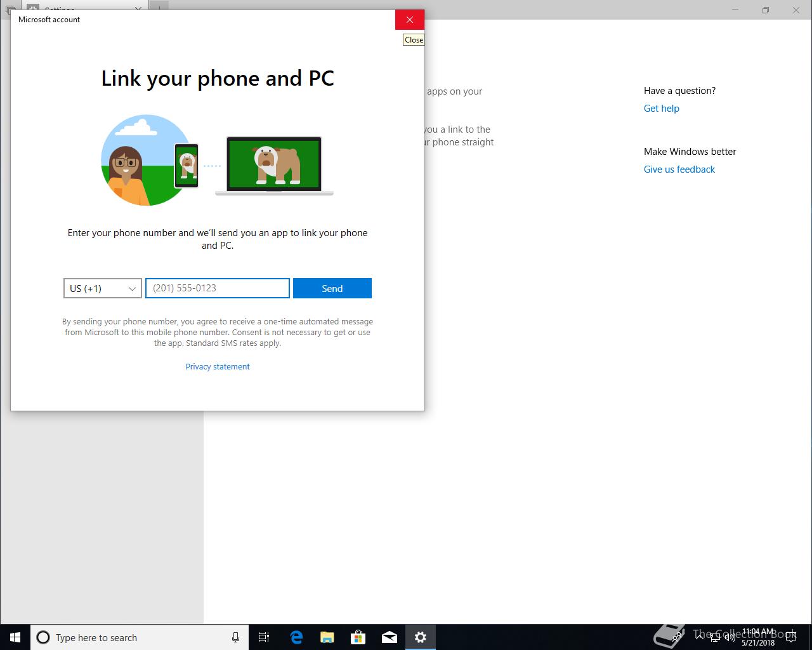
Task: Restore down the Settings window
Action: [766, 10]
